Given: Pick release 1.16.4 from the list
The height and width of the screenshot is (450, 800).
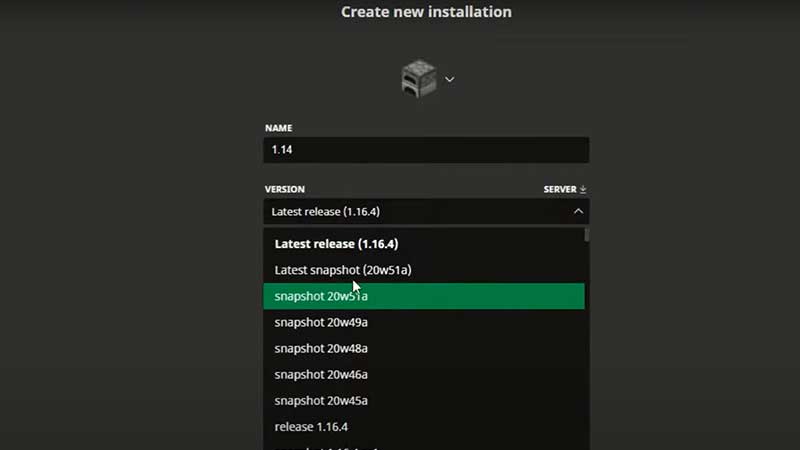Looking at the screenshot, I should click(x=311, y=427).
